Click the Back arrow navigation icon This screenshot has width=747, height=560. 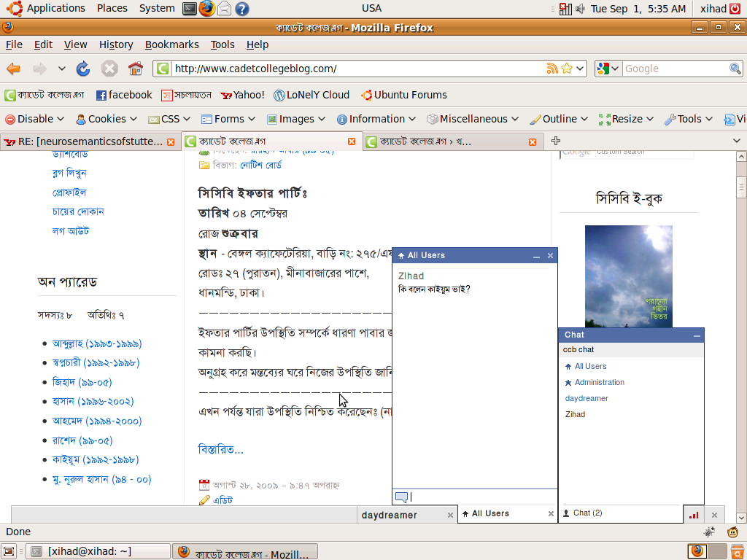pos(13,69)
